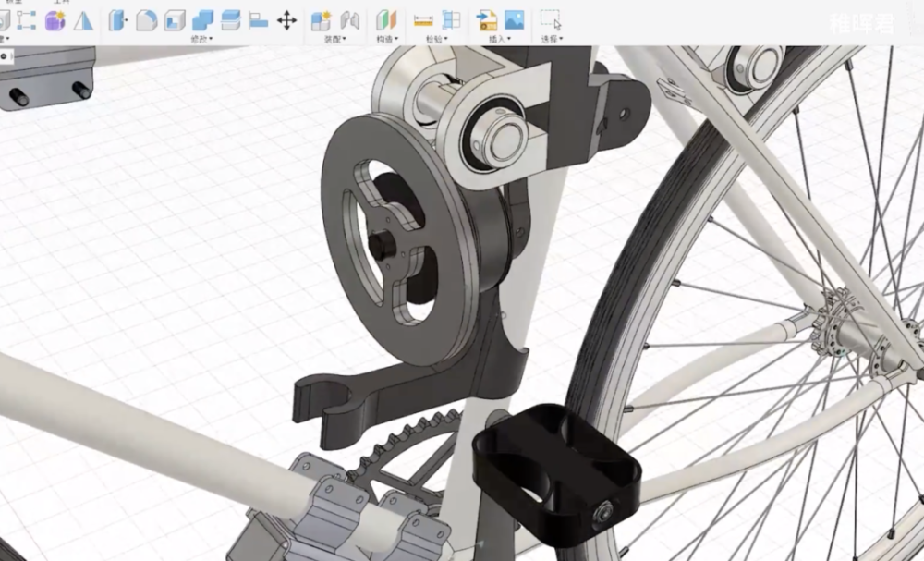The width and height of the screenshot is (924, 561).
Task: Select the Offset Plane construct tool
Action: (x=386, y=20)
